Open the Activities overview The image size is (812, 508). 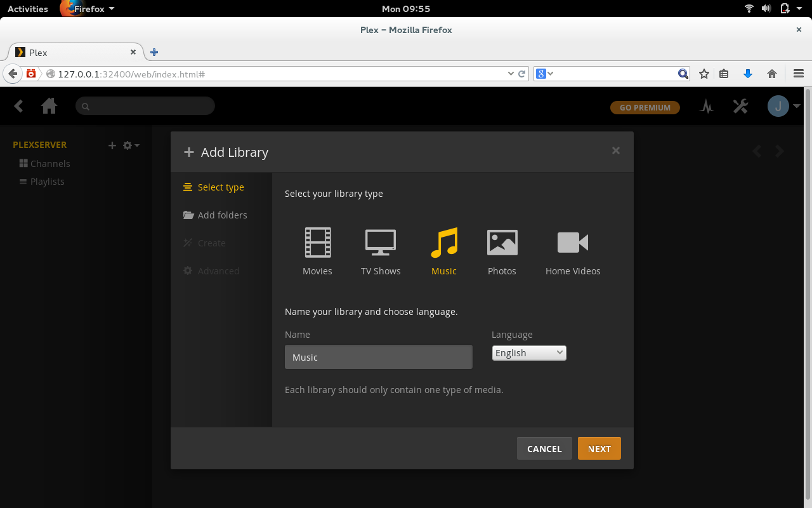(28, 9)
